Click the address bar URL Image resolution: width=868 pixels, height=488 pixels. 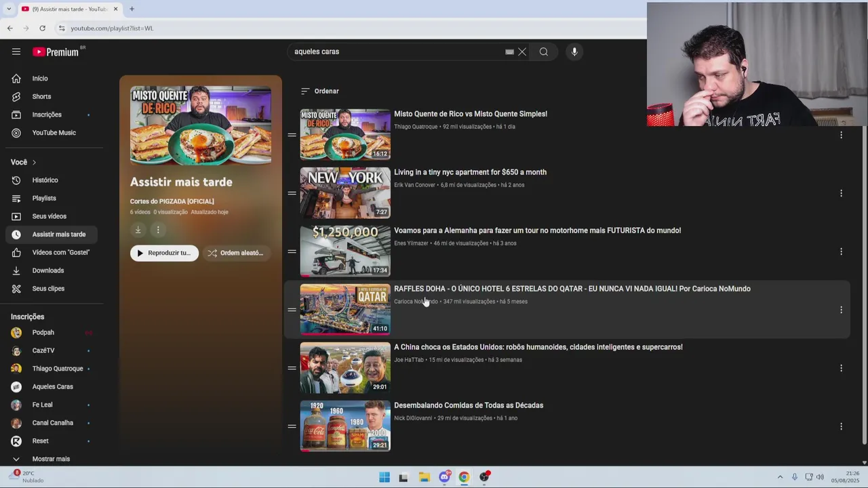tap(112, 28)
